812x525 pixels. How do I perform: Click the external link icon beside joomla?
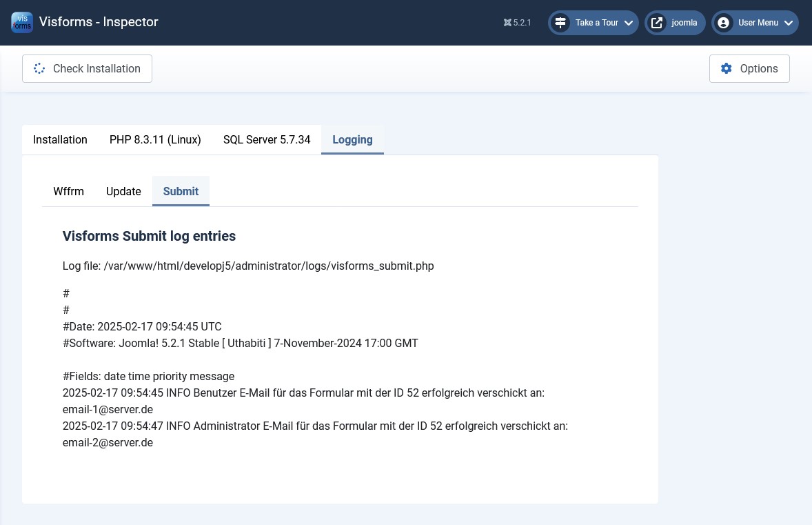(657, 23)
